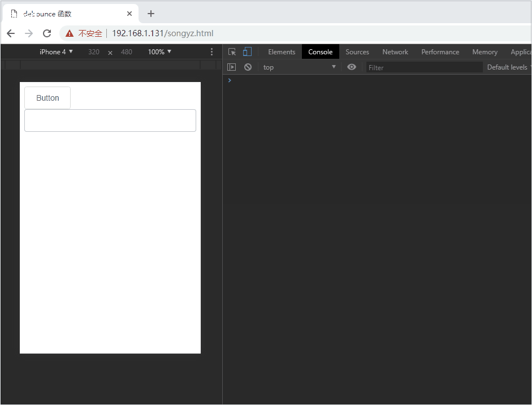Activate the inspect element picker icon

[x=232, y=52]
